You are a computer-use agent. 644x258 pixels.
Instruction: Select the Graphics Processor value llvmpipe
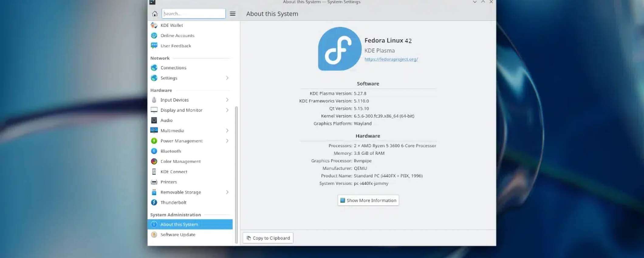(x=363, y=161)
